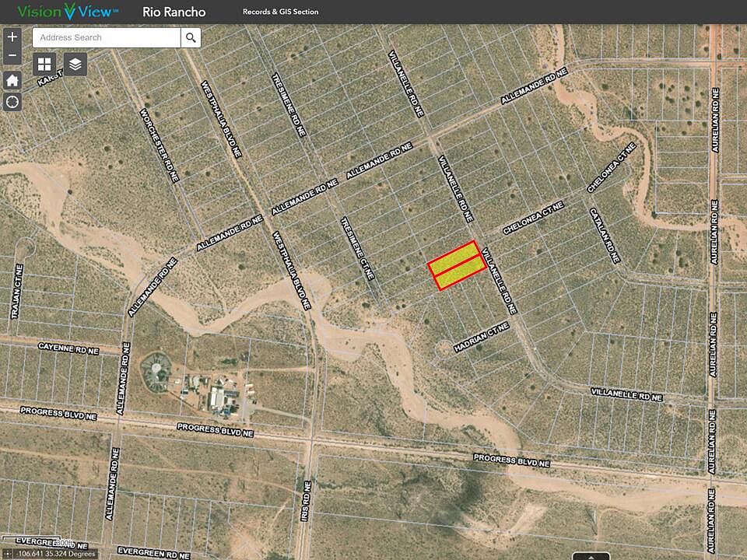Screen dimensions: 747x560
Task: Open the layer list panel
Action: point(75,65)
